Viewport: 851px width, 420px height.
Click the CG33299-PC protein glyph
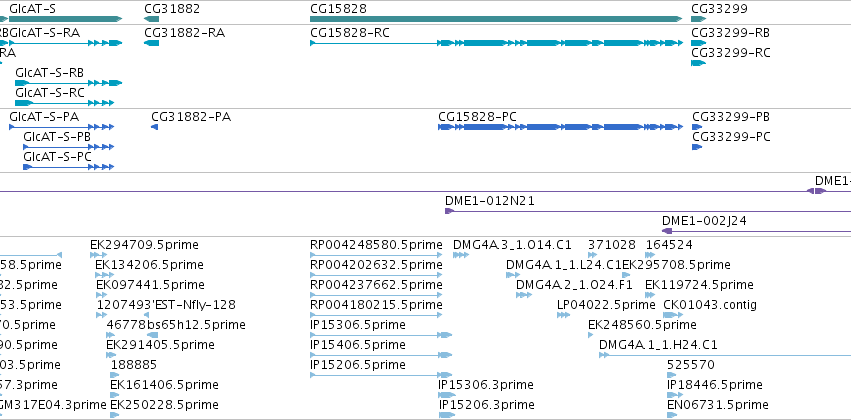point(697,147)
